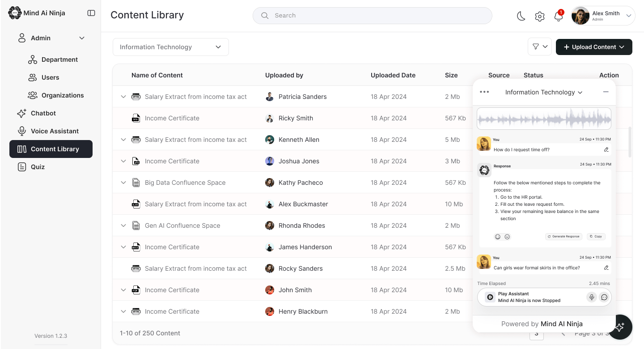
Task: Click the file icon in James Handerson row
Action: pos(136,247)
